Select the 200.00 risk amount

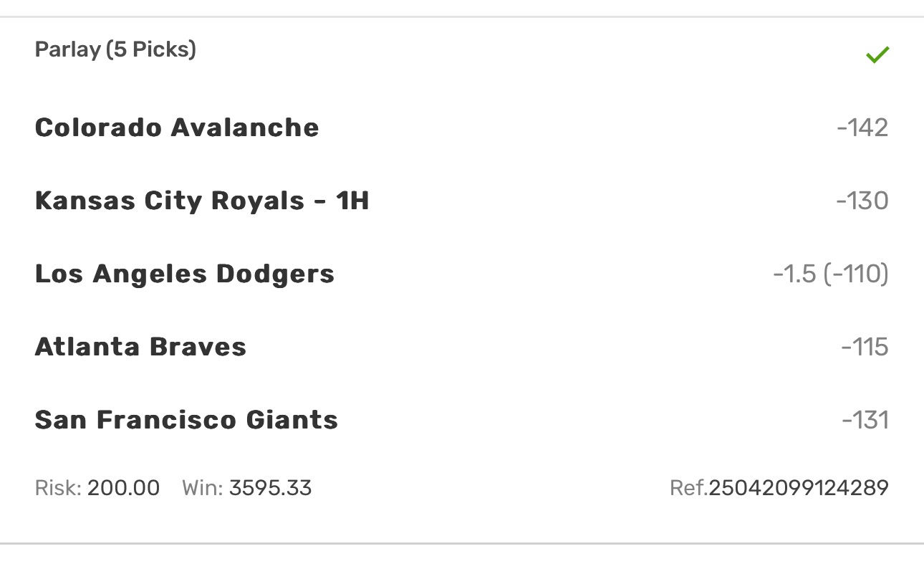tap(123, 489)
